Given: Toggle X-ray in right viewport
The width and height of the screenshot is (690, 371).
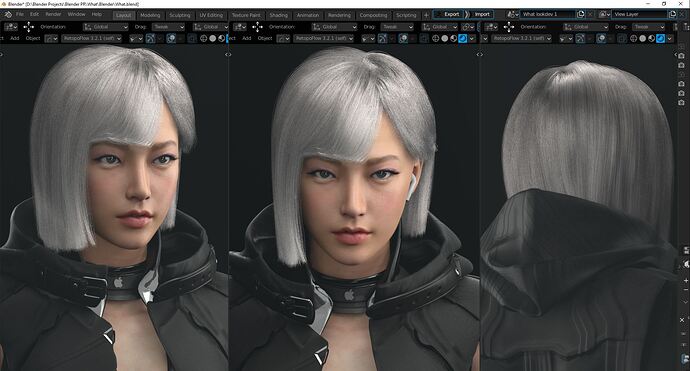Looking at the screenshot, I should click(622, 38).
